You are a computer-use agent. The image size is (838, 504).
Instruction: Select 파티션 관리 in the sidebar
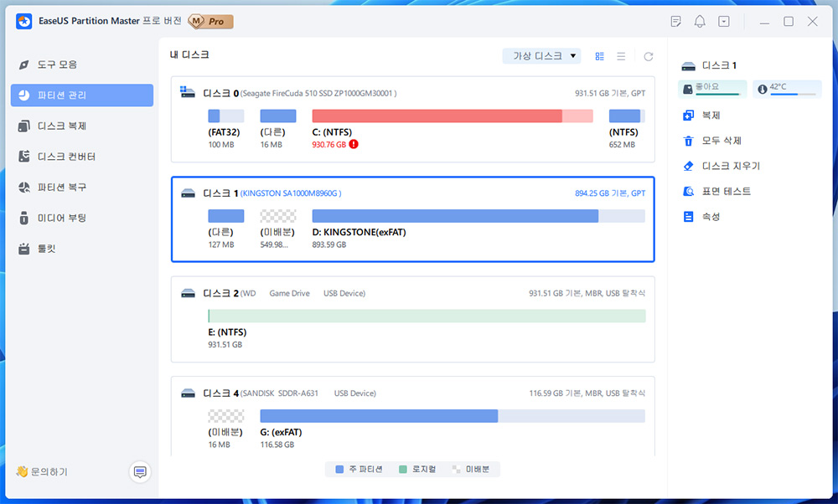82,95
